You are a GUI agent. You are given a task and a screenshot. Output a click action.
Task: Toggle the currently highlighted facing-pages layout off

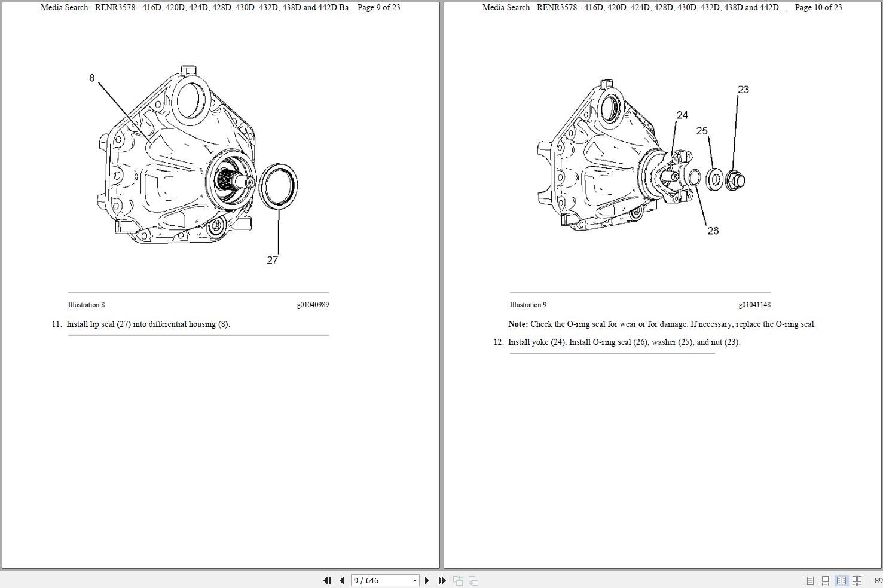point(842,580)
